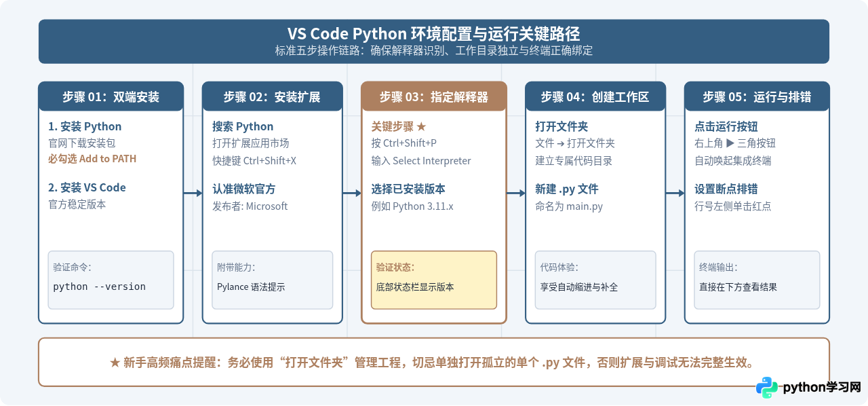Click the heading '选择已安装版本'
Screen dimensions: 868x406
coord(408,189)
